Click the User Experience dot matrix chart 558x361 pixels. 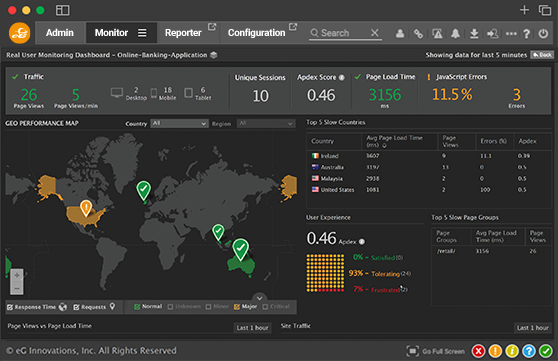click(325, 273)
